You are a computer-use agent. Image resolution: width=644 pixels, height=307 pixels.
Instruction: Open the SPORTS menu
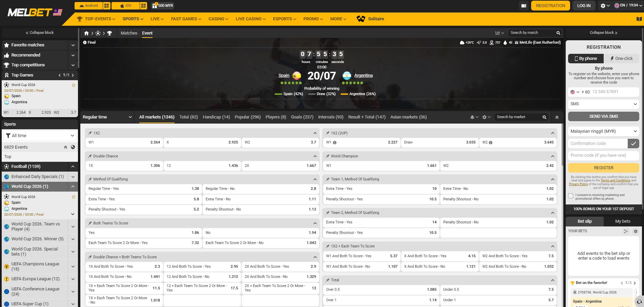(x=133, y=19)
